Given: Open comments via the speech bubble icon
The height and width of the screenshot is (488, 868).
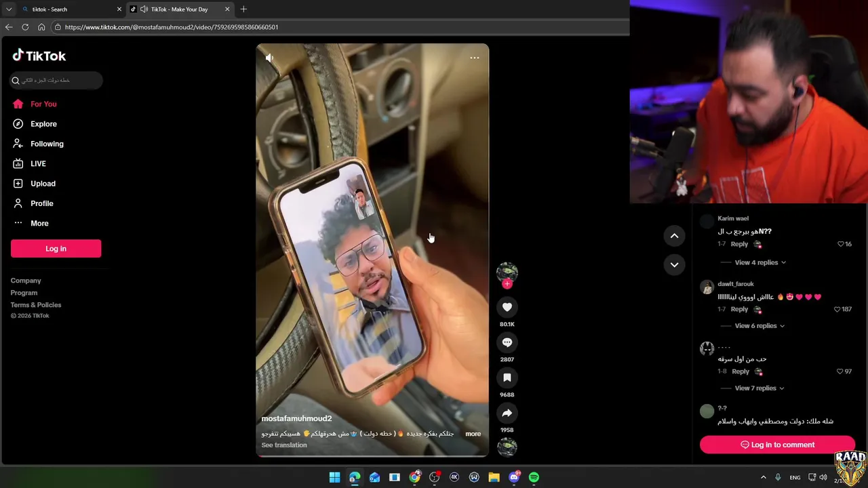Looking at the screenshot, I should pos(507,342).
